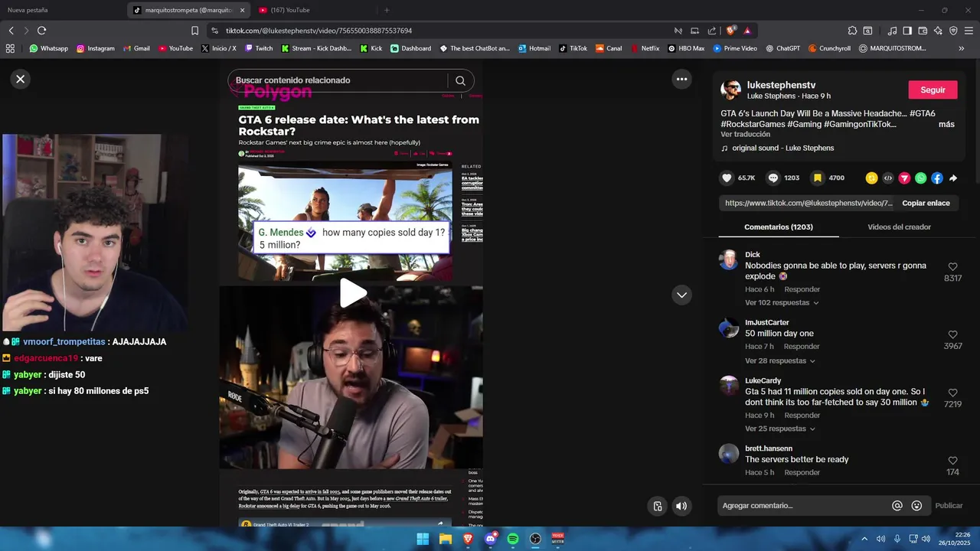Click the Publicar button
980x551 pixels.
click(949, 505)
